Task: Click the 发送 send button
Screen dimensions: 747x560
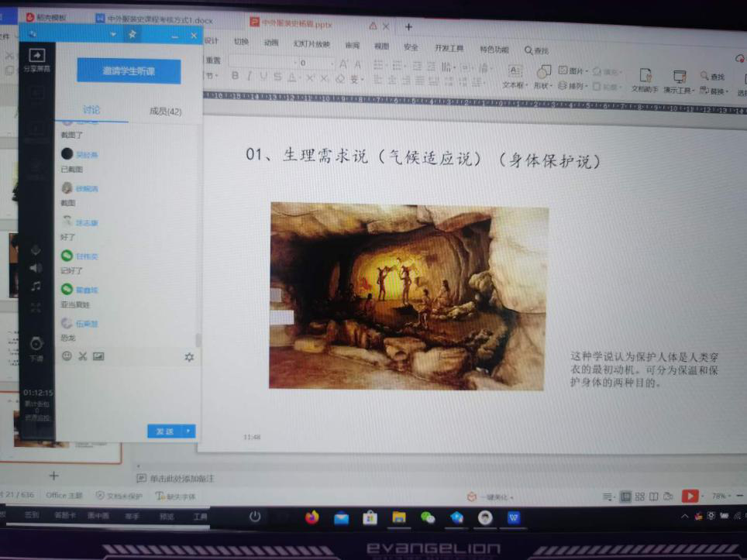Action: pos(164,431)
